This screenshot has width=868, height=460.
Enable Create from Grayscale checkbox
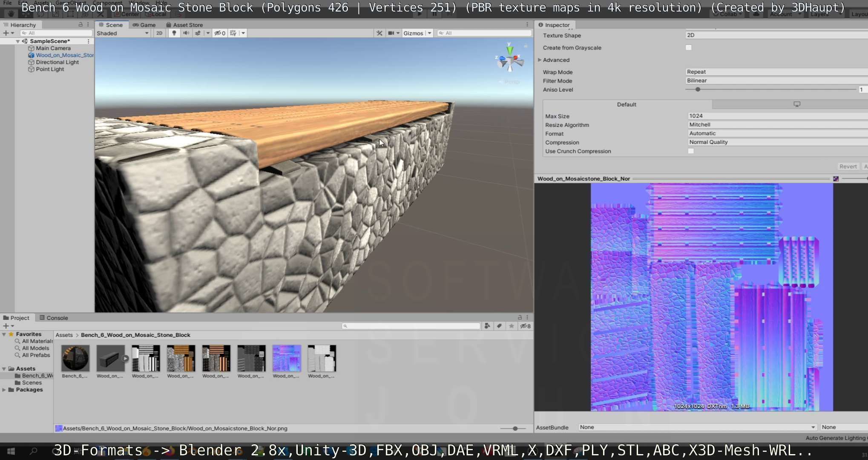point(689,47)
